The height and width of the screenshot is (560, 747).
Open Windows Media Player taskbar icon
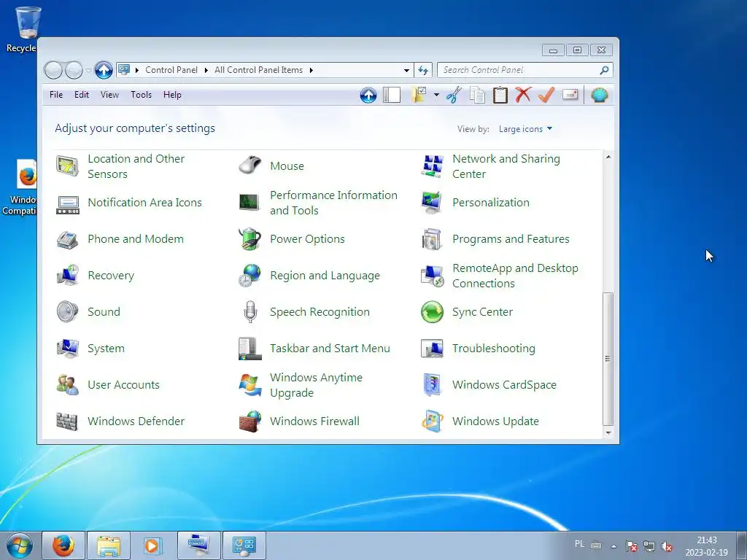click(x=153, y=545)
